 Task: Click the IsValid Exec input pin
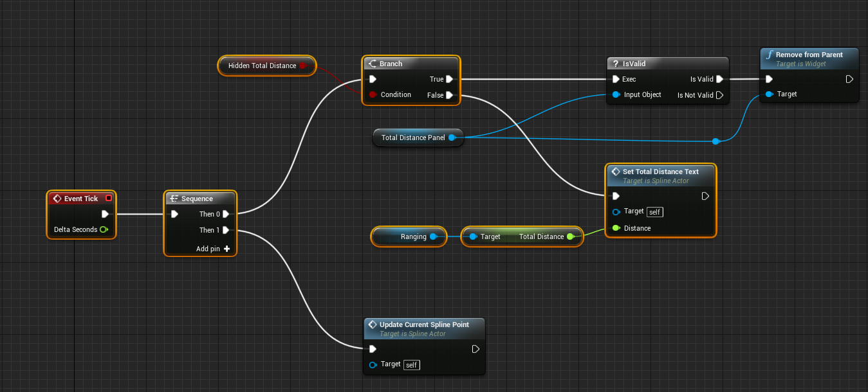click(616, 79)
